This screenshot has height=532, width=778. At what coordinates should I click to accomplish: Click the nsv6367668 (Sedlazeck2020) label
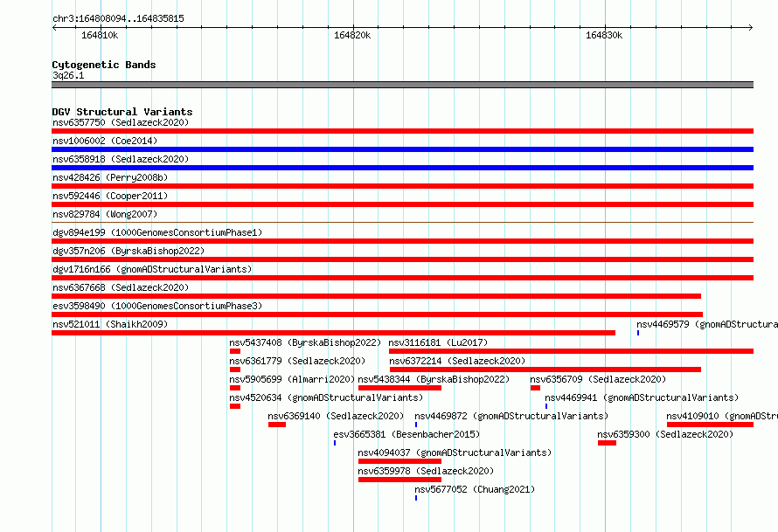pos(121,287)
